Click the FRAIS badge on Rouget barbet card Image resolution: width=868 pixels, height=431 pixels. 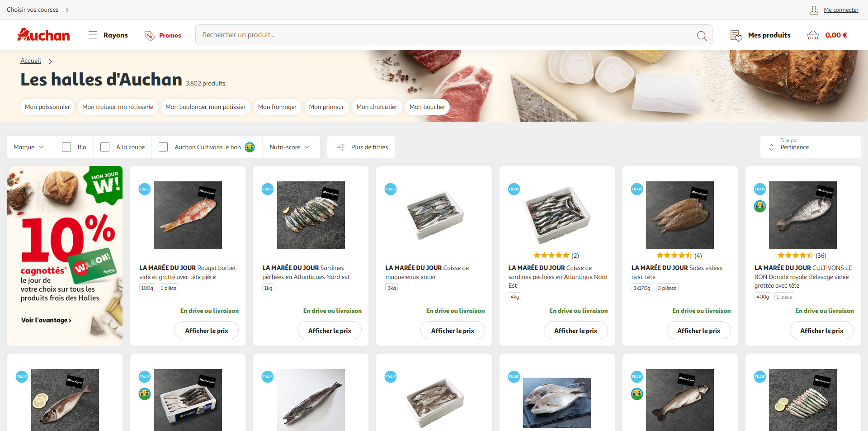click(145, 189)
